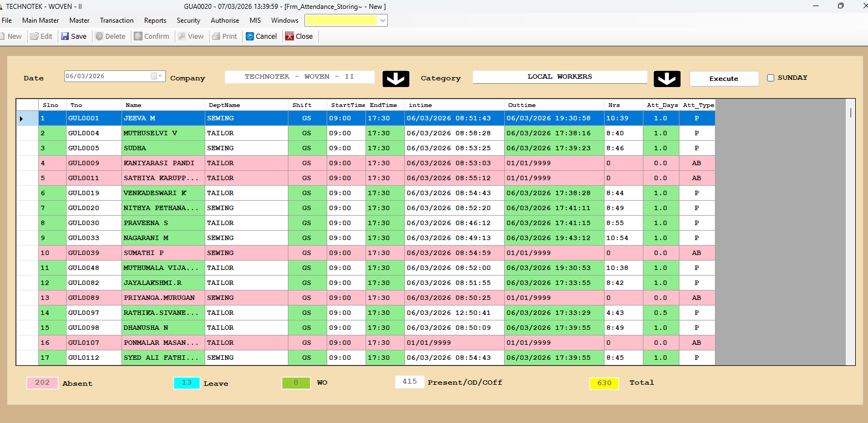The height and width of the screenshot is (423, 868).
Task: Select the row for MUTHUSELVI V
Action: point(150,133)
